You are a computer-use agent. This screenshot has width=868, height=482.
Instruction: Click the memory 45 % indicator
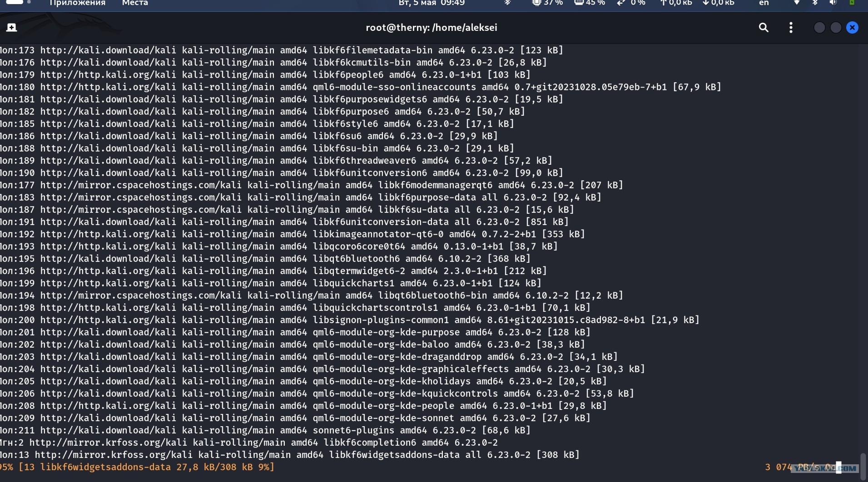click(x=590, y=3)
